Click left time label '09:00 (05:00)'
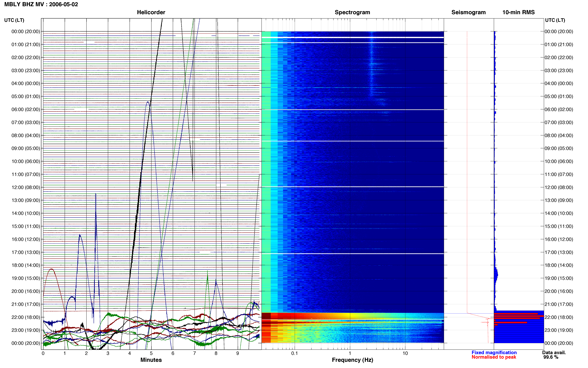 (26, 148)
